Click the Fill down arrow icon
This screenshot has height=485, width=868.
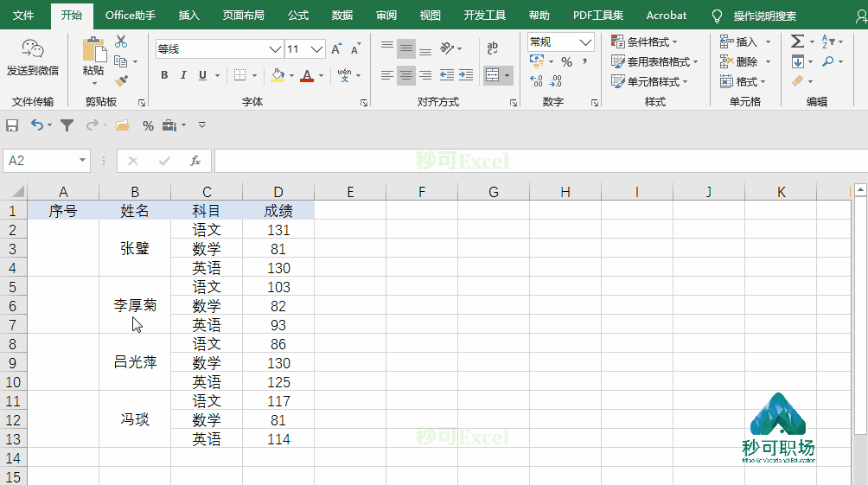pos(797,61)
